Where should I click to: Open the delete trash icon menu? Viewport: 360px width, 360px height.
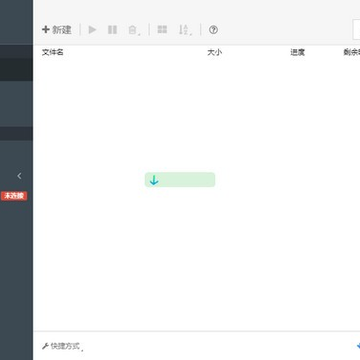133,30
